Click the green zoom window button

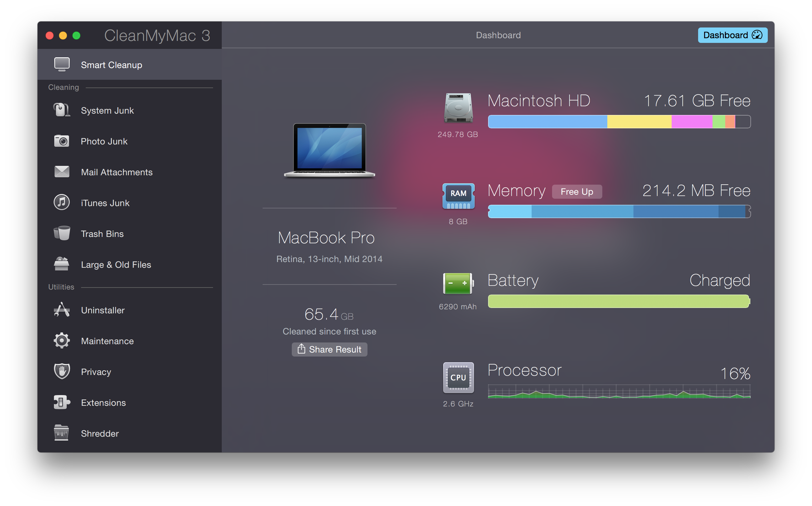click(76, 35)
